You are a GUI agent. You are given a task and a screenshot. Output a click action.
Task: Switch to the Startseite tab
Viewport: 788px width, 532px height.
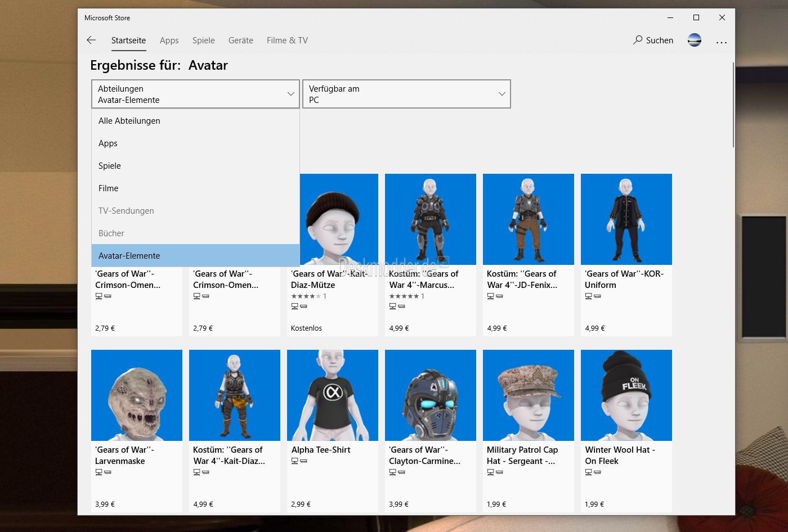[128, 40]
